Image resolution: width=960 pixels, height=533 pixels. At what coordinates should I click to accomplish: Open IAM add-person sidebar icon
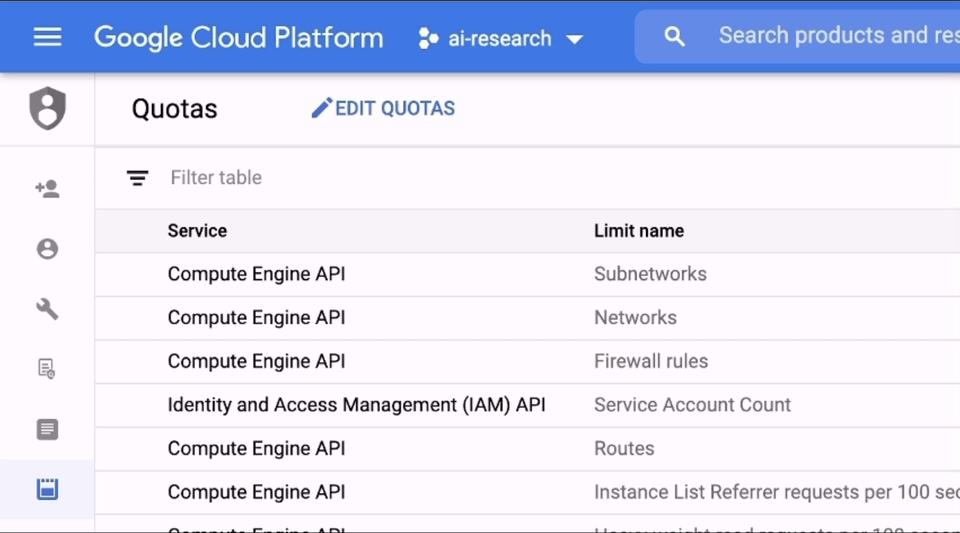pyautogui.click(x=47, y=189)
